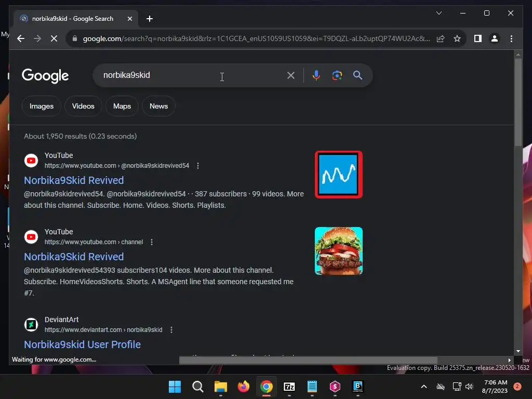This screenshot has height=399, width=532.
Task: Switch to the Maps results
Action: [122, 106]
